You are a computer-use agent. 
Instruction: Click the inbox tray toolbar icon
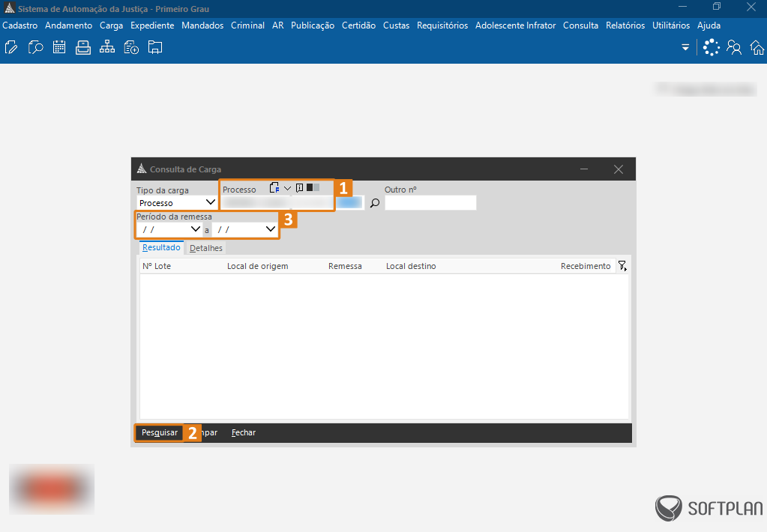click(x=83, y=48)
